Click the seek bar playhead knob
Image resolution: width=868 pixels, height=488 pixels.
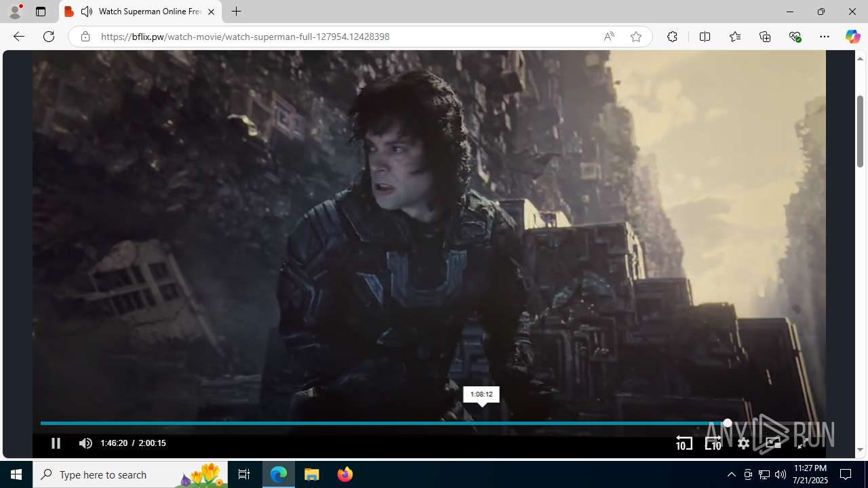(x=727, y=423)
